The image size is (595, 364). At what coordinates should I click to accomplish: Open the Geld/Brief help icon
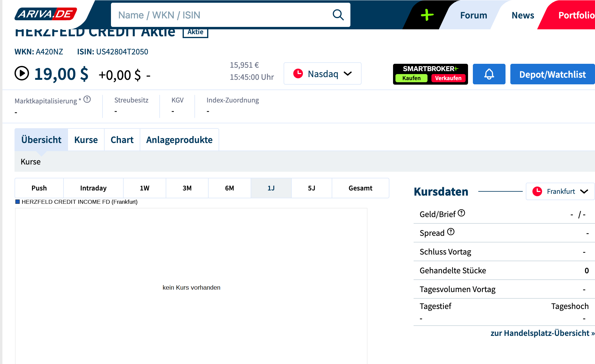click(461, 213)
